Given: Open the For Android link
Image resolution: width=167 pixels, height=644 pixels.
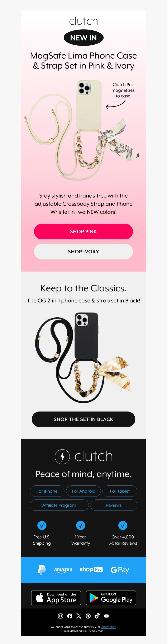Looking at the screenshot, I should tap(83, 491).
